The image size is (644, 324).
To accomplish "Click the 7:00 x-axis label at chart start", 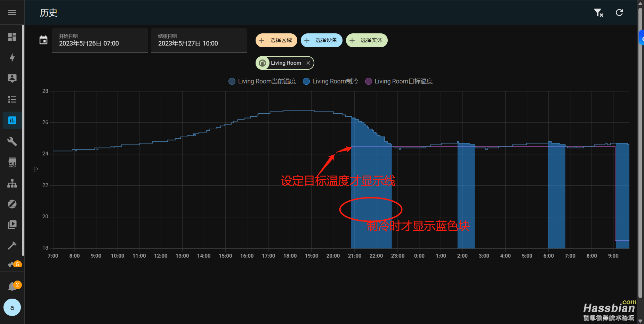I will 53,256.
